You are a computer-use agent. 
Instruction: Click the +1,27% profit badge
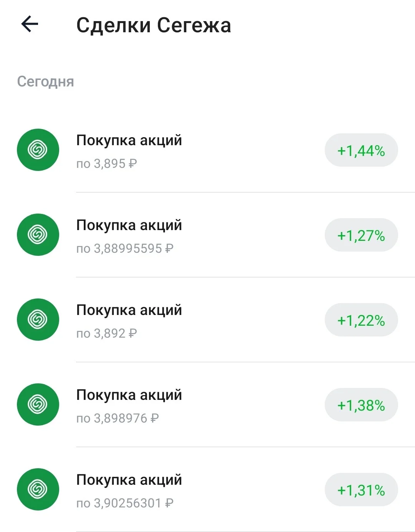click(361, 235)
